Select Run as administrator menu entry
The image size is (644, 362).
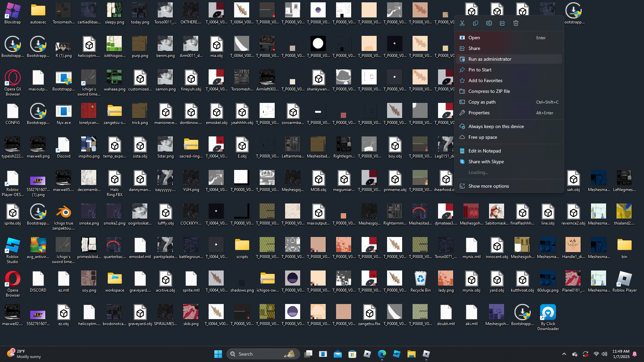490,59
